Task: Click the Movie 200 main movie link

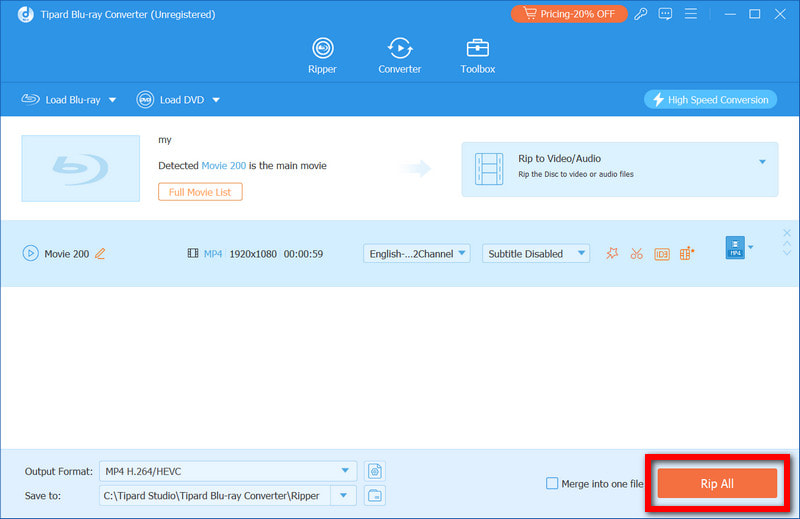Action: click(x=223, y=165)
